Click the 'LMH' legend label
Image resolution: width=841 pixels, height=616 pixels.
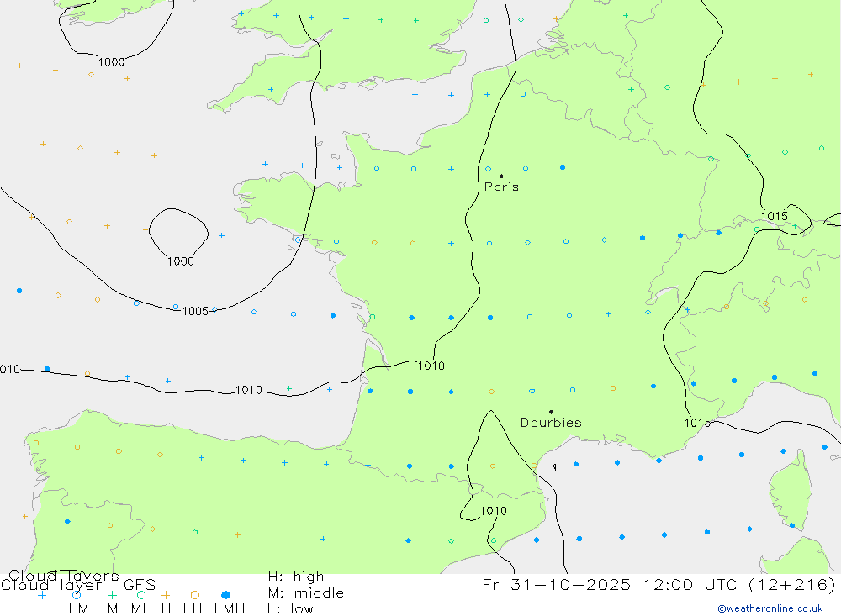pos(230,609)
